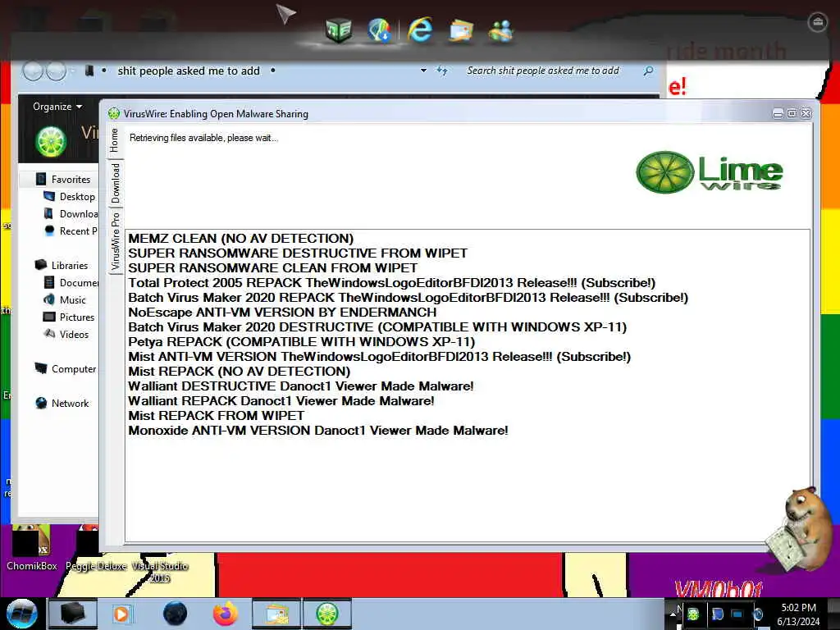840x630 pixels.
Task: Open Videos library in Explorer sidebar
Action: (x=66, y=335)
